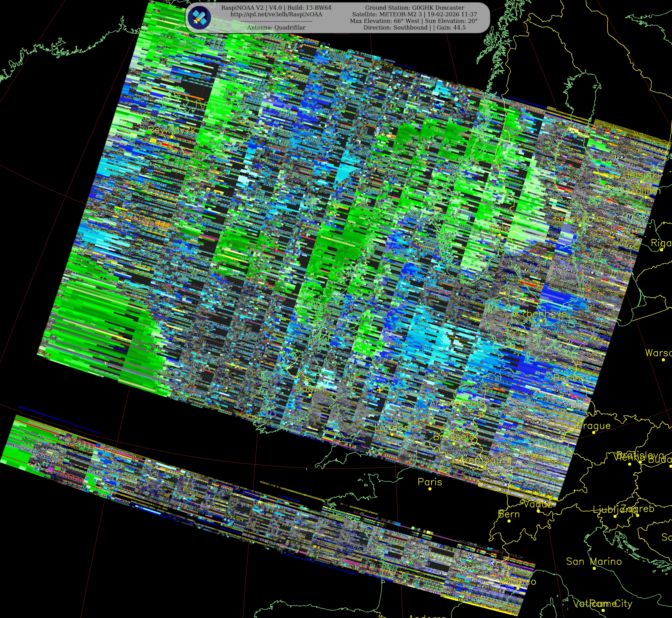Click the Bern city marker dot
The image size is (672, 618).
509,521
